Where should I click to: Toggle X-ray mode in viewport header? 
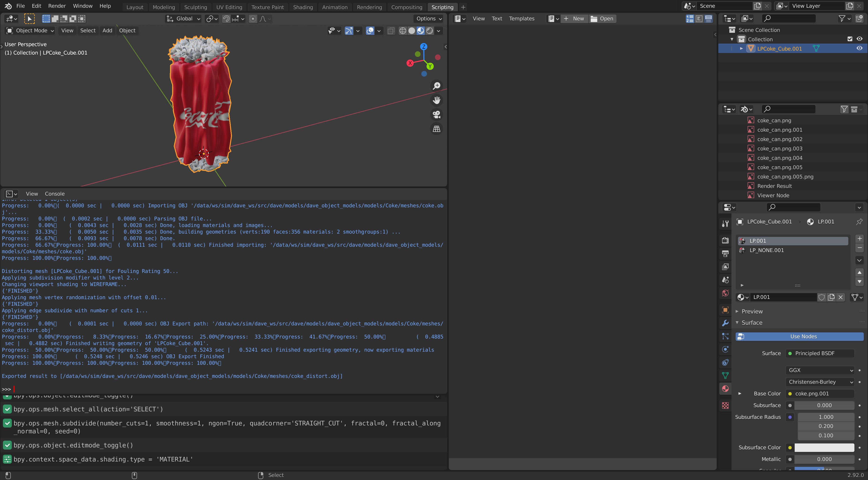click(391, 31)
